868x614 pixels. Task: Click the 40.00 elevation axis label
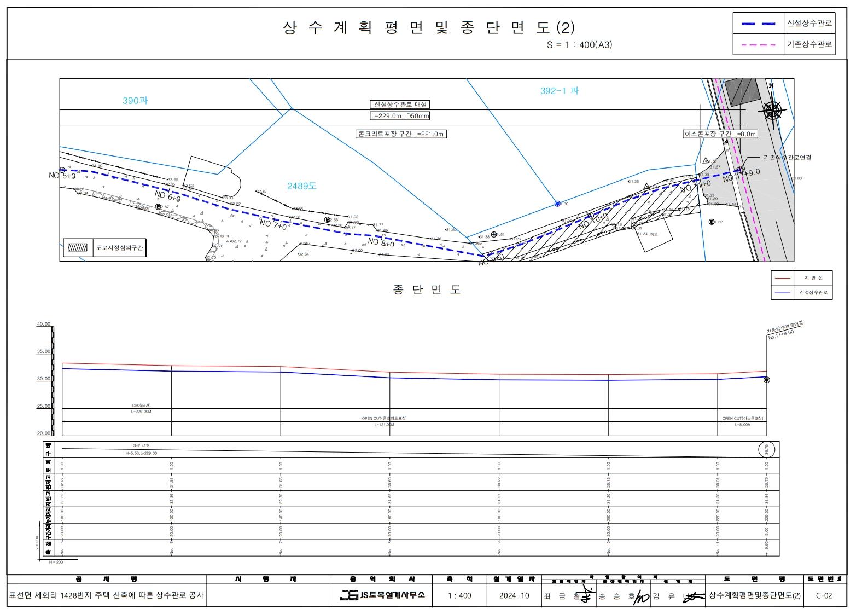pyautogui.click(x=44, y=324)
